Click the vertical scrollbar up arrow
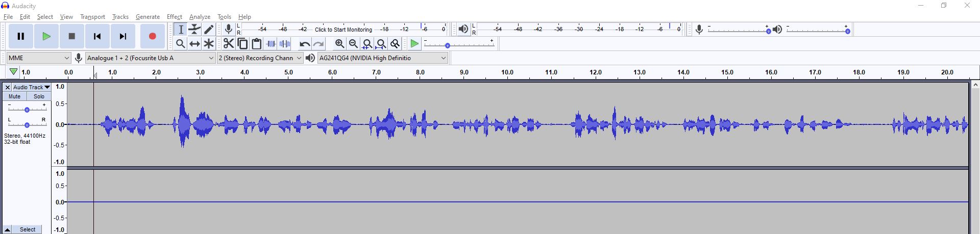Viewport: 980px width, 234px height. point(975,85)
